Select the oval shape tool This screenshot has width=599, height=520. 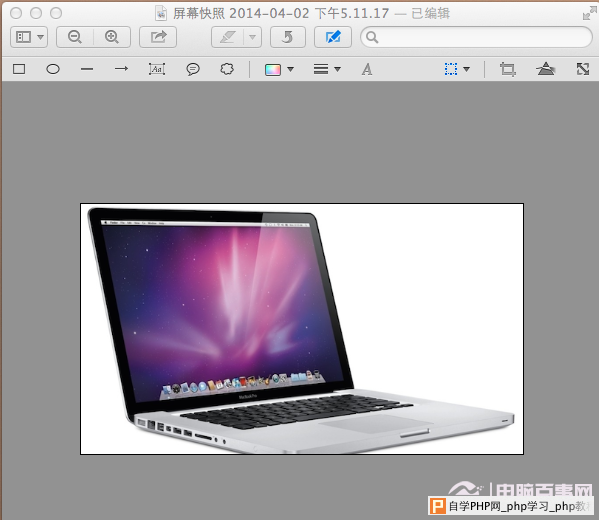tap(53, 69)
